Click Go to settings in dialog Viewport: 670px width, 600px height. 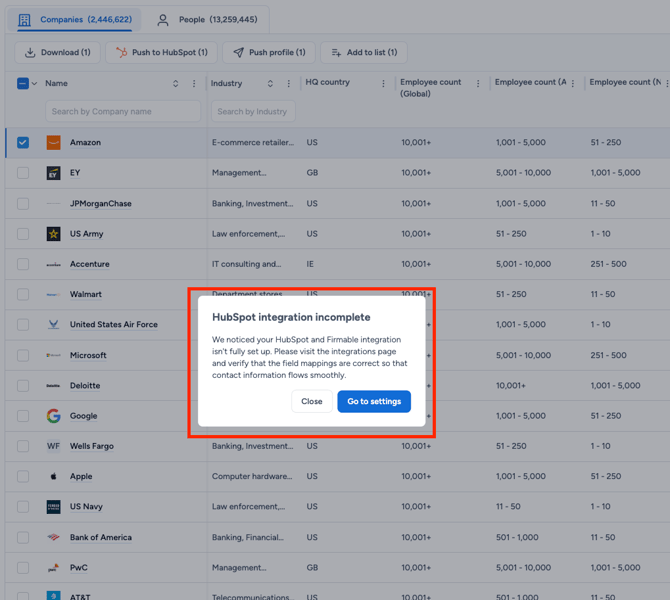tap(374, 401)
